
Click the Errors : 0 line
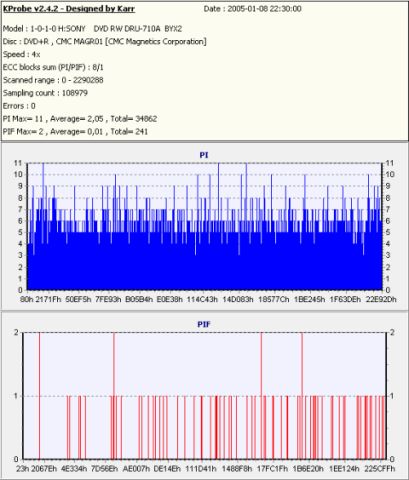19,106
